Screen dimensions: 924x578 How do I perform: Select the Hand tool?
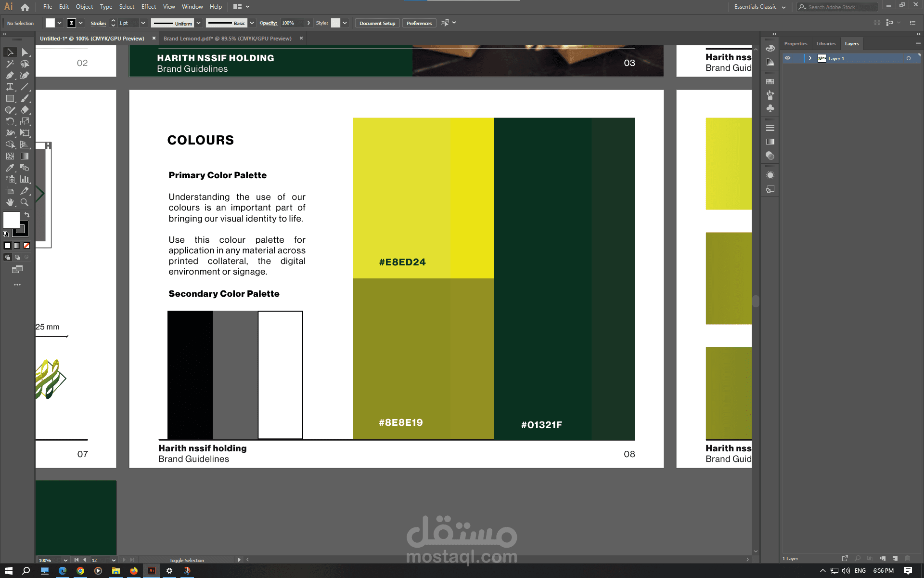coord(10,202)
